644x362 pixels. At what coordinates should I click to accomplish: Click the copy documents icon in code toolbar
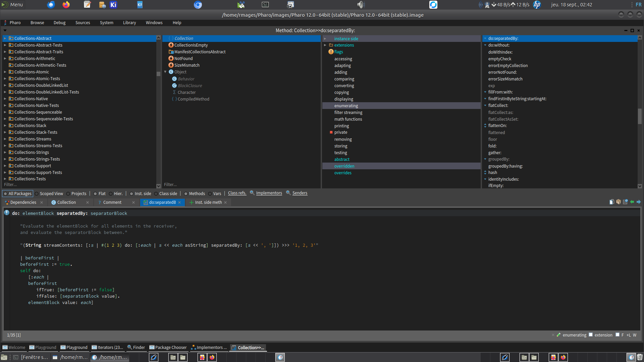pos(612,202)
